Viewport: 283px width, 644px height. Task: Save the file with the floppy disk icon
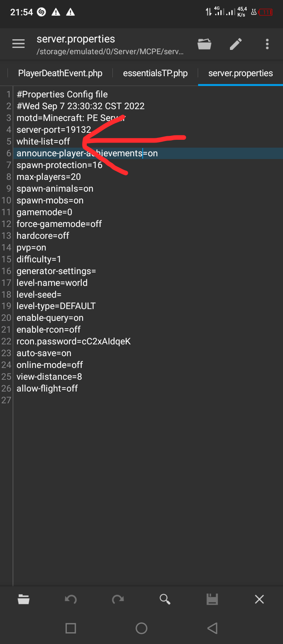point(212,599)
